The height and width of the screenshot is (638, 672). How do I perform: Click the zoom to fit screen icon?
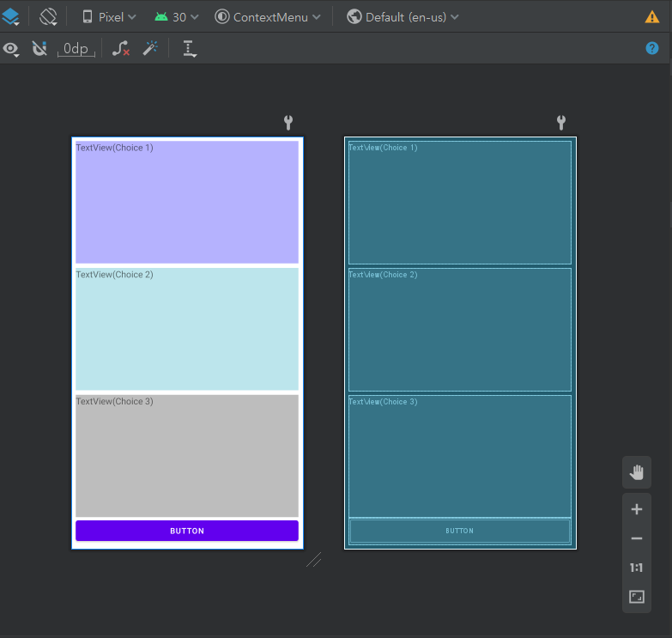pyautogui.click(x=637, y=597)
